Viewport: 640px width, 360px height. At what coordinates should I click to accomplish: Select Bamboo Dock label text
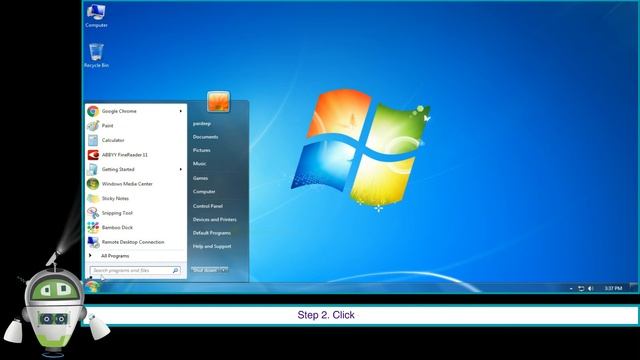(117, 227)
